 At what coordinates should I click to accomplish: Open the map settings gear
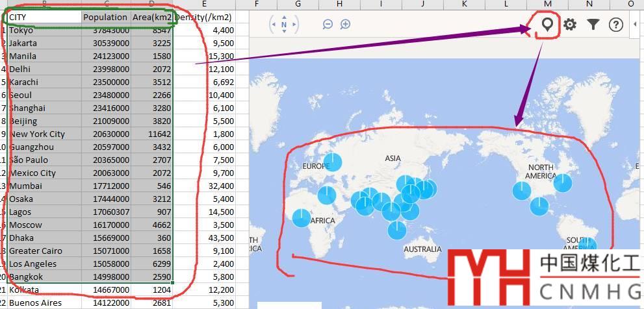pyautogui.click(x=570, y=25)
